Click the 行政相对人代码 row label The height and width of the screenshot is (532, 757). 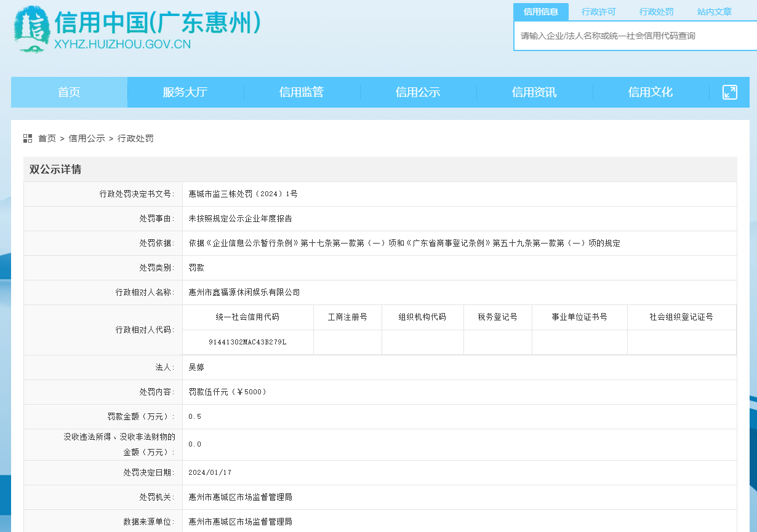click(x=145, y=330)
